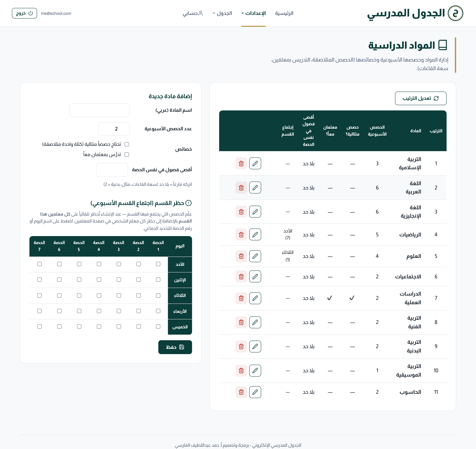This screenshot has width=476, height=449.
Task: Tick الأربعاء الحصة 5 checkbox
Action: tap(79, 311)
